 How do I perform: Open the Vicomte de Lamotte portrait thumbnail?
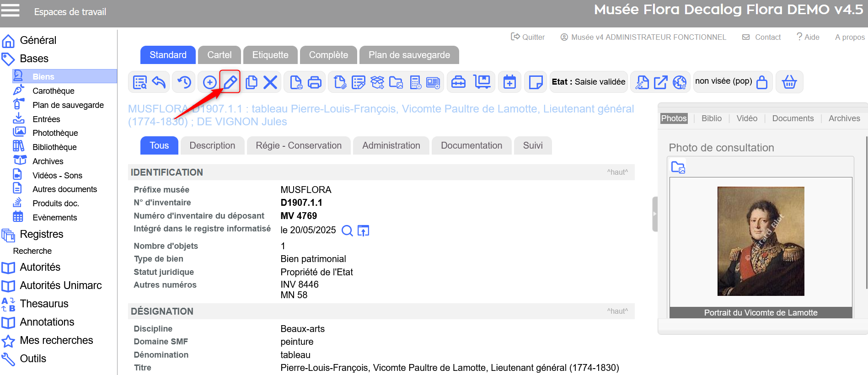click(x=760, y=241)
